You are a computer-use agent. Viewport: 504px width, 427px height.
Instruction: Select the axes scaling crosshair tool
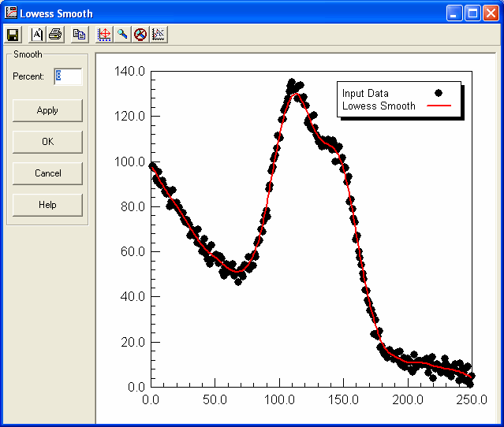[x=104, y=35]
